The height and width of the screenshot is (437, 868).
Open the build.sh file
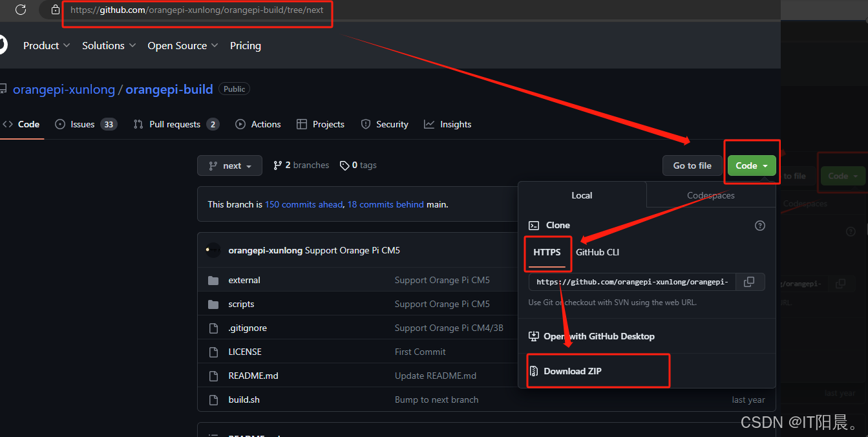tap(244, 400)
